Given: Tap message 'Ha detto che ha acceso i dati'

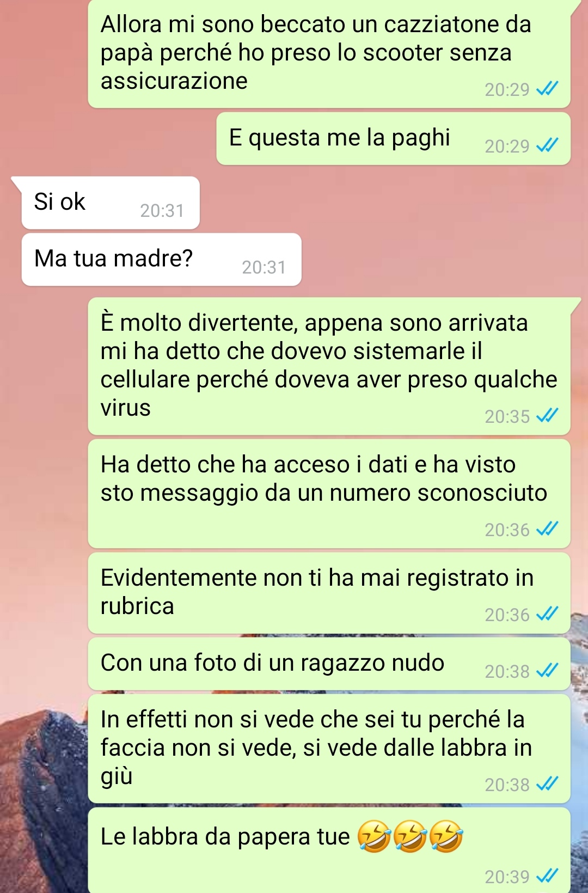Looking at the screenshot, I should [329, 494].
